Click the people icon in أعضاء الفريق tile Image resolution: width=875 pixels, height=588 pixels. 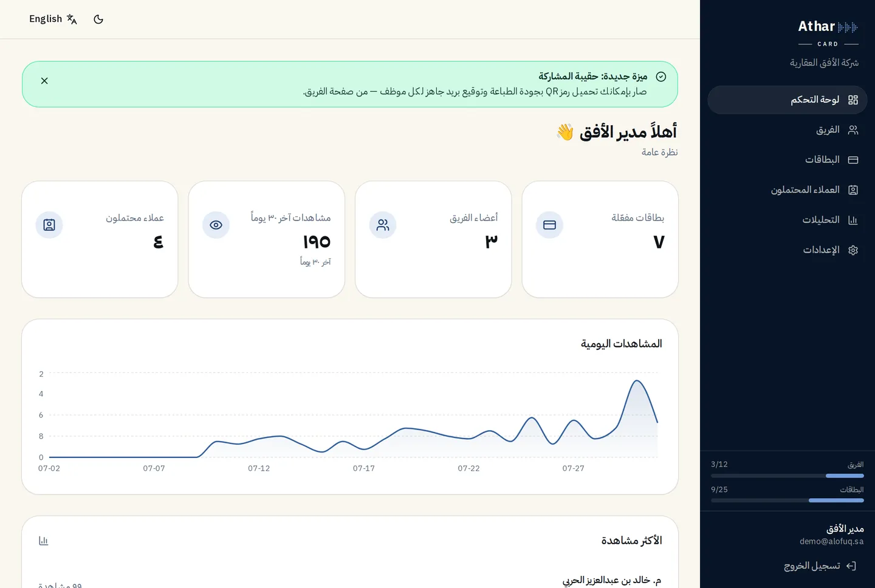point(383,225)
